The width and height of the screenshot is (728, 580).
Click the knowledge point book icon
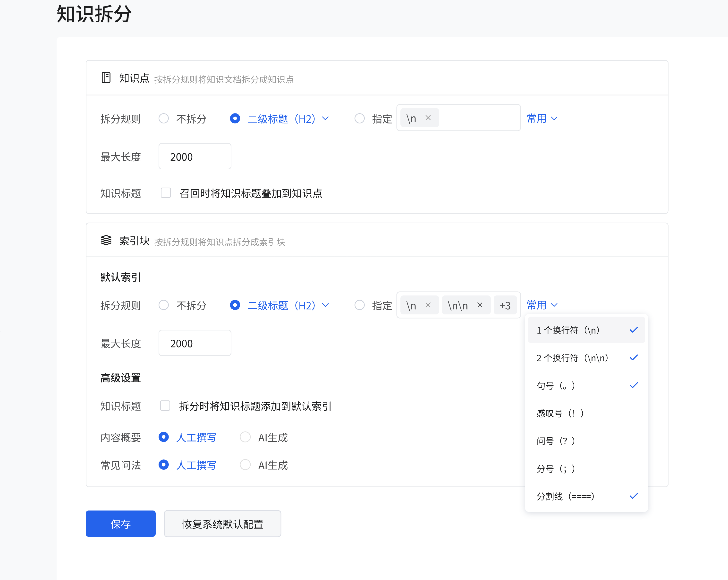[x=106, y=78]
